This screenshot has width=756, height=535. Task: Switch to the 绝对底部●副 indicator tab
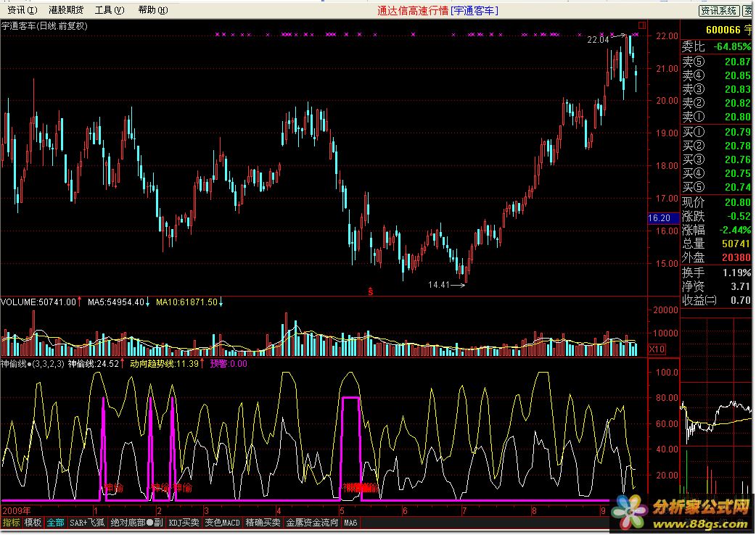tap(137, 523)
